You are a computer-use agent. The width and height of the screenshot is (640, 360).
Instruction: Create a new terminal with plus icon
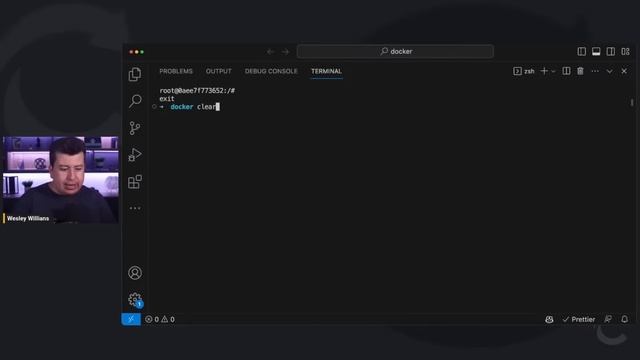[x=544, y=71]
